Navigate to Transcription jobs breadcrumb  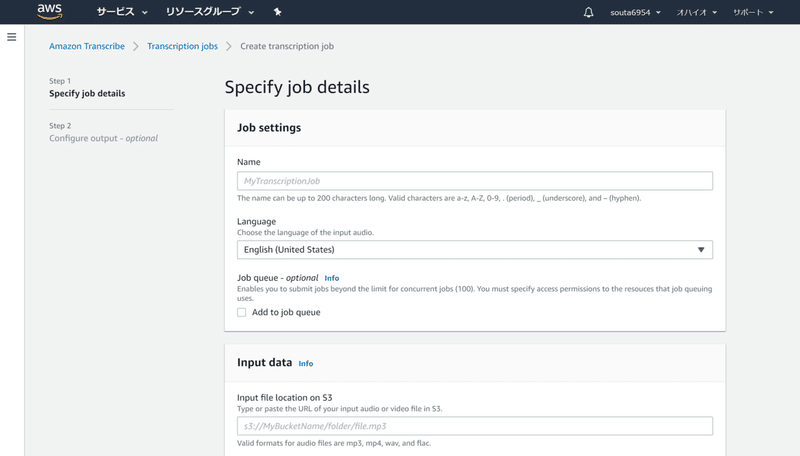coord(182,46)
